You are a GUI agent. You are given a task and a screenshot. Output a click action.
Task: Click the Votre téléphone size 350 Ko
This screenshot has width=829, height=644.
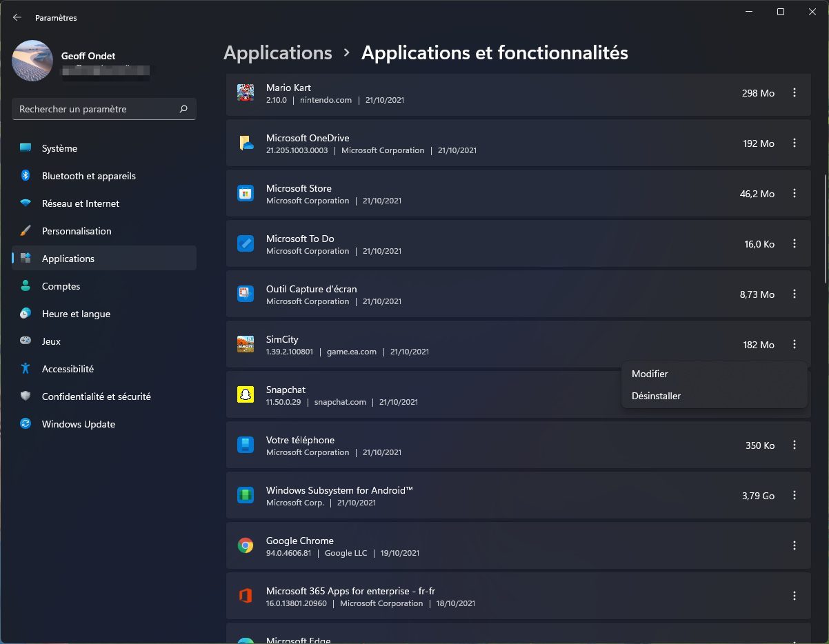[760, 445]
